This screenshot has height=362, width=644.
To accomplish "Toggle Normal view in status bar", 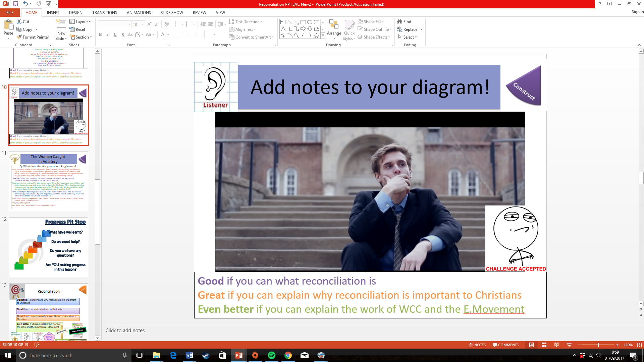I will point(531,345).
